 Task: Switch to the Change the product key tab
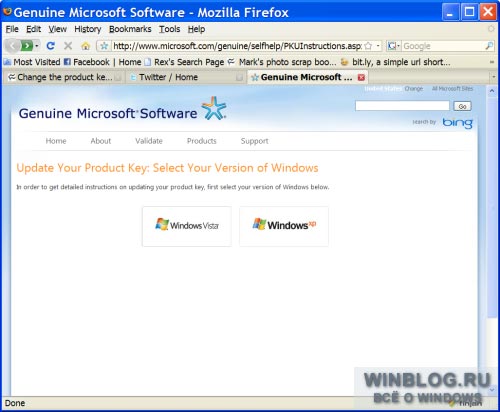(64, 77)
